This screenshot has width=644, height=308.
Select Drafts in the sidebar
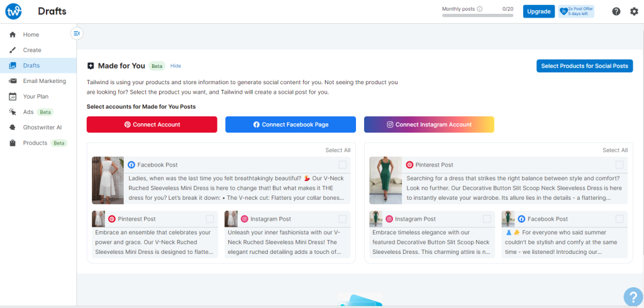click(38, 66)
